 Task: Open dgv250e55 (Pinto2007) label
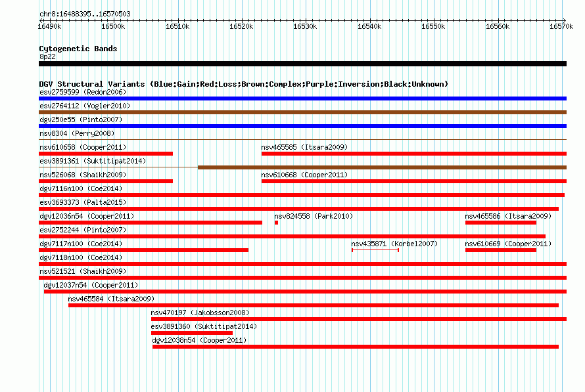[x=81, y=120]
